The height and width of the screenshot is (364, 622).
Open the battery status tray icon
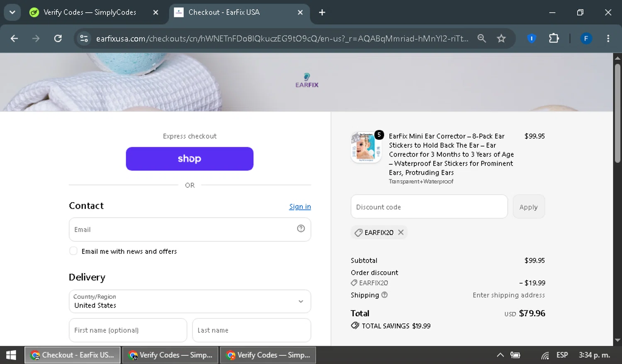tap(515, 355)
